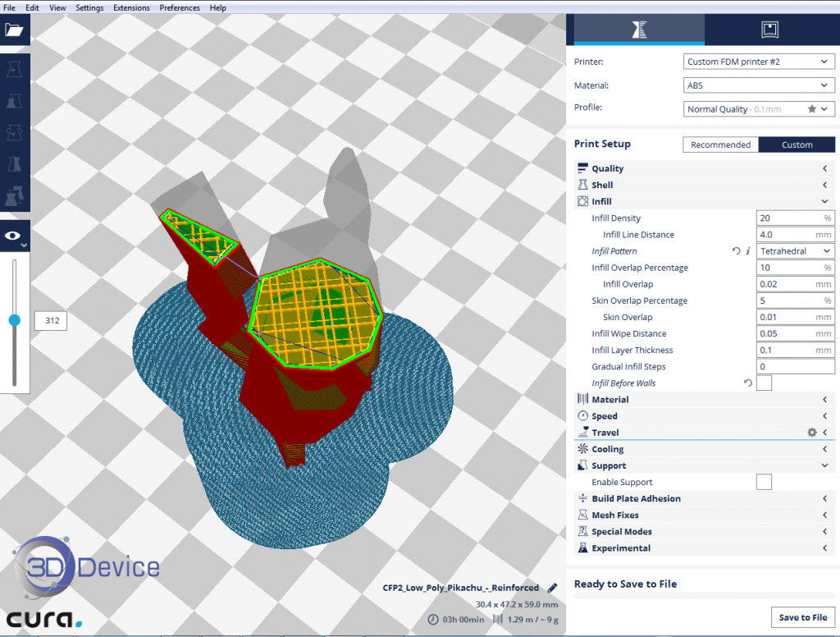Image resolution: width=840 pixels, height=637 pixels.
Task: Open the File menu
Action: pyautogui.click(x=9, y=7)
